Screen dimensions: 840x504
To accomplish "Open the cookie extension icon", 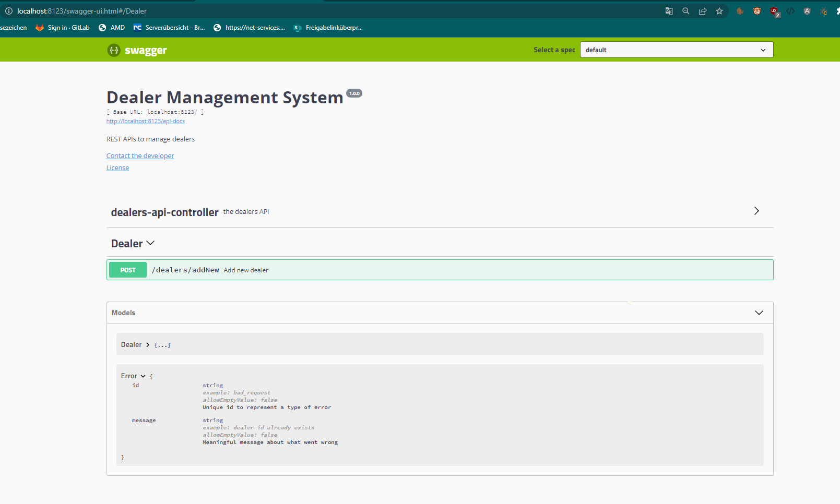I will [x=740, y=11].
